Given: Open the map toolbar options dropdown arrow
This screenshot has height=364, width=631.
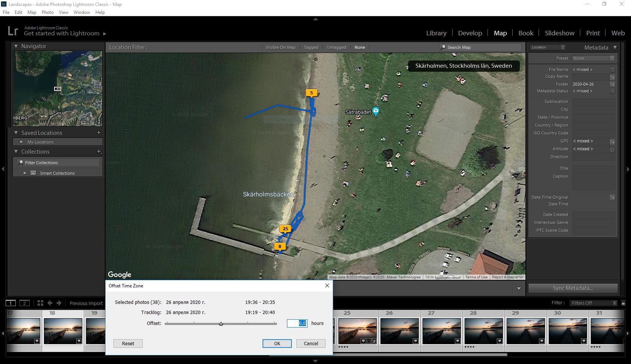Looking at the screenshot, I should (x=519, y=288).
